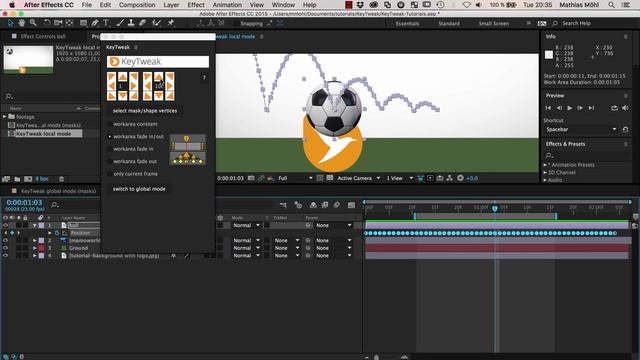
Task: Open Spacebar shortcut dropdown in Preview
Action: point(581,129)
